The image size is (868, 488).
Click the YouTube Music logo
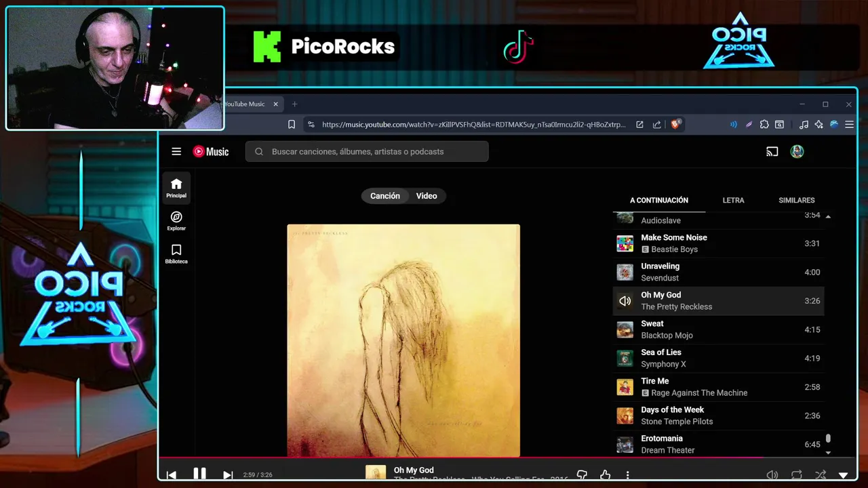tap(211, 152)
